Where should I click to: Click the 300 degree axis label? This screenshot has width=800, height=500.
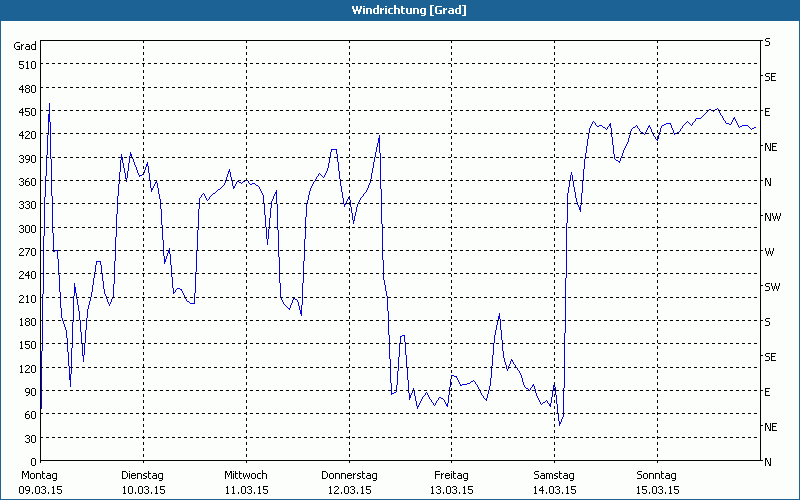(28, 228)
